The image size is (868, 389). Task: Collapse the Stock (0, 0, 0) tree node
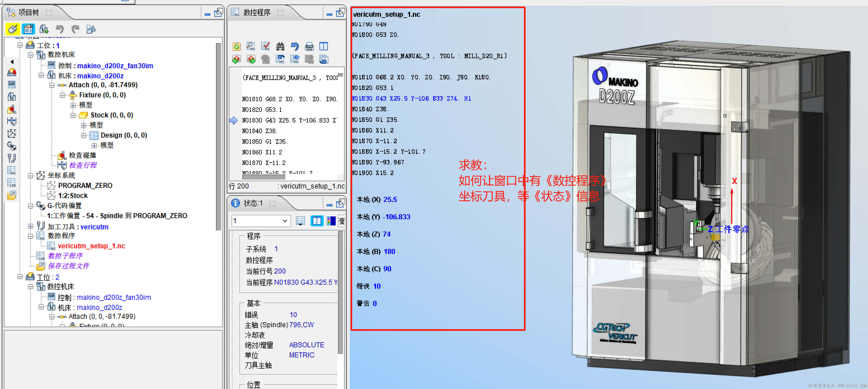click(73, 115)
